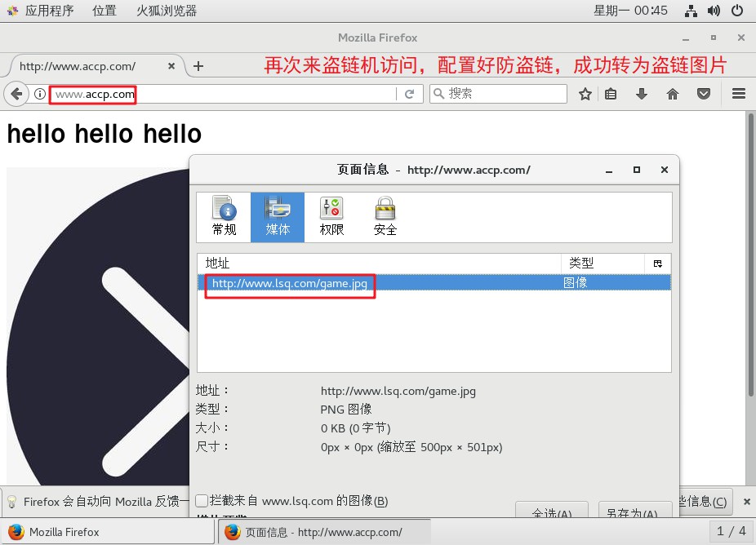Click the Firefox back arrow button
756x545 pixels.
(16, 94)
